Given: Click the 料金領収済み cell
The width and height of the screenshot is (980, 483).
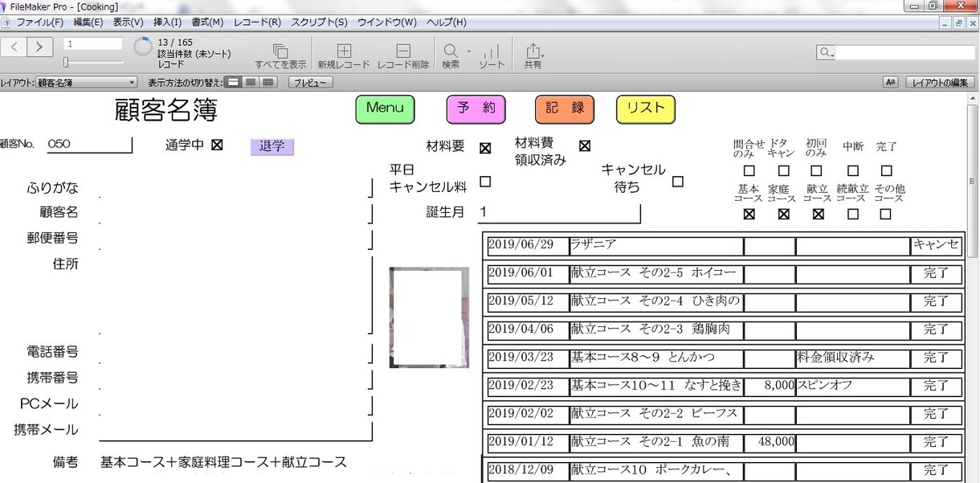Looking at the screenshot, I should pos(852,358).
